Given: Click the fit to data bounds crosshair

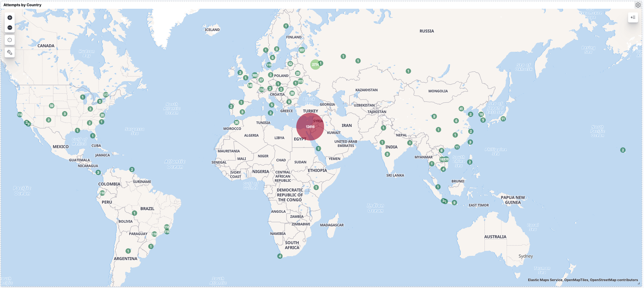Looking at the screenshot, I should [x=10, y=40].
